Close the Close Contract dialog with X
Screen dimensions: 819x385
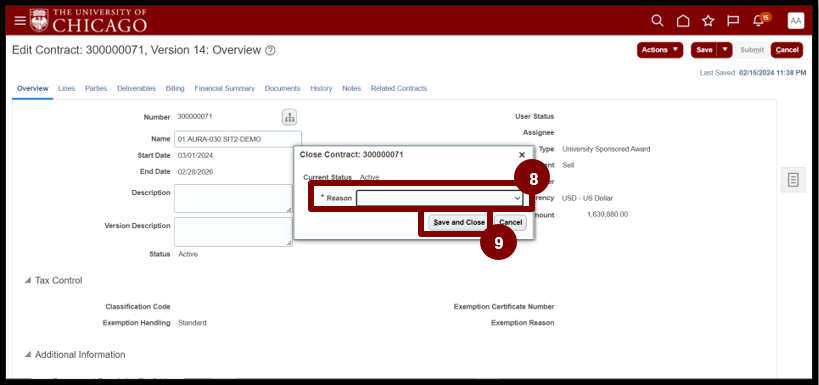521,155
